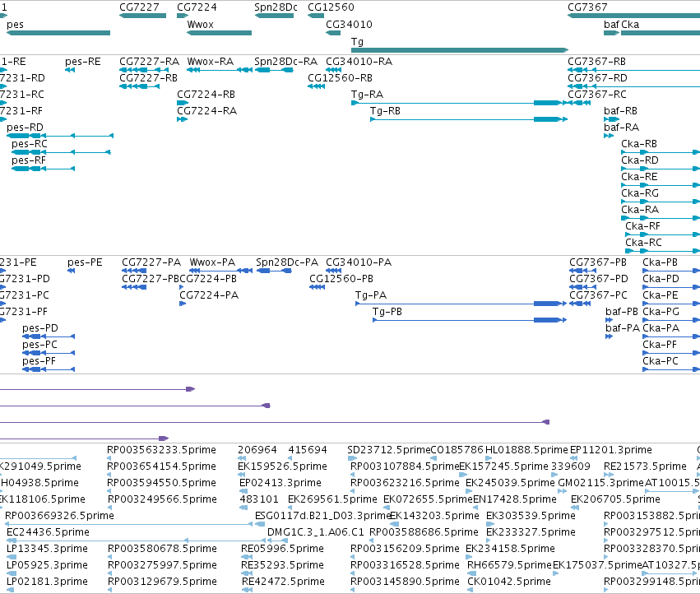Click the EK206705.5prime EST
Image resolution: width=700 pixels, height=594 pixels.
click(x=575, y=508)
